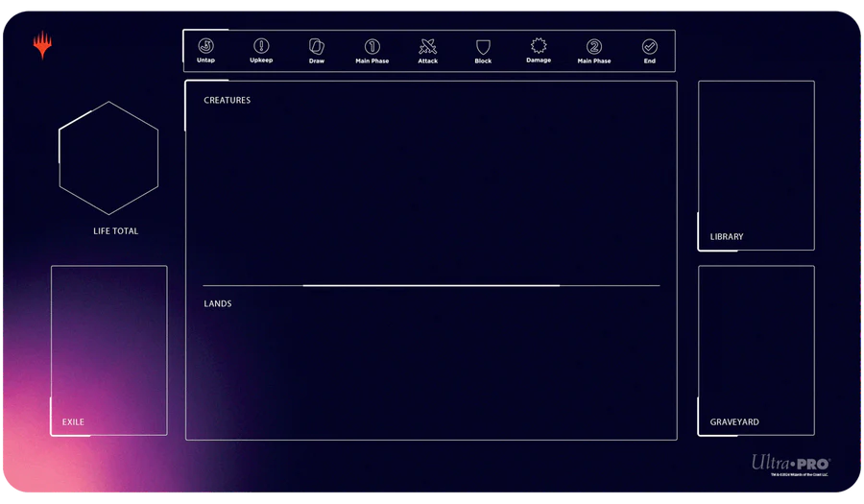Click the Library card zone
864x504 pixels.
pyautogui.click(x=756, y=165)
